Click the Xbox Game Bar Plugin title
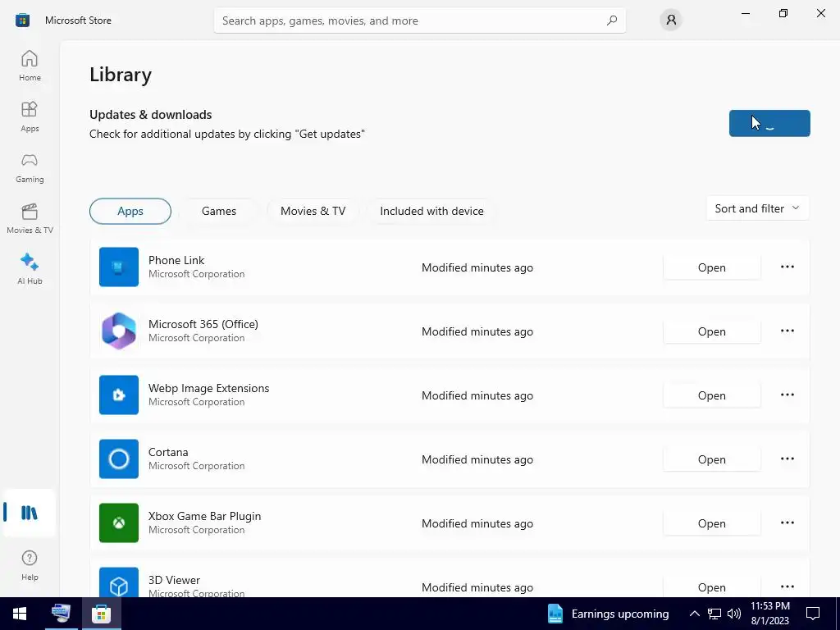Image resolution: width=840 pixels, height=630 pixels. point(204,517)
